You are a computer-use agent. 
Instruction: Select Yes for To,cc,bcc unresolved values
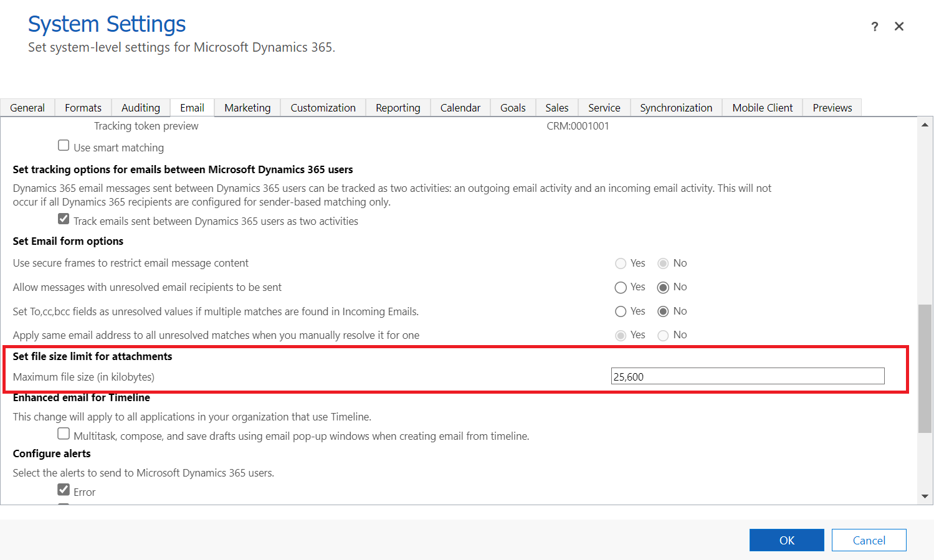(x=621, y=311)
